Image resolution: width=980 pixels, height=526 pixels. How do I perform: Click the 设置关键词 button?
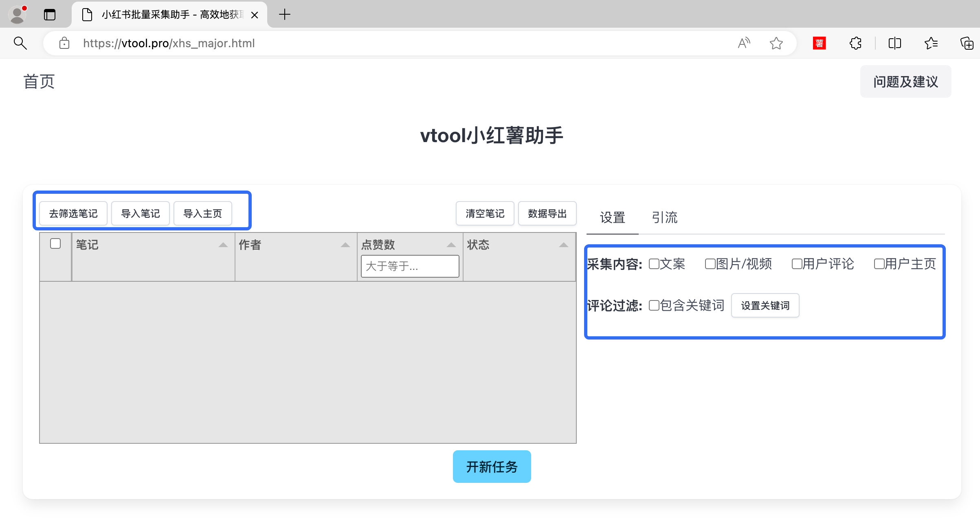[x=765, y=305]
